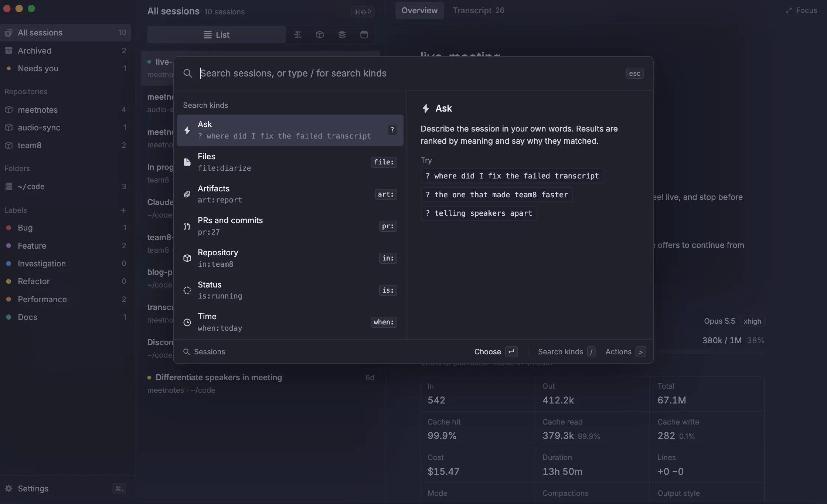Open the ~/code folder
This screenshot has height=504, width=827.
point(65,187)
